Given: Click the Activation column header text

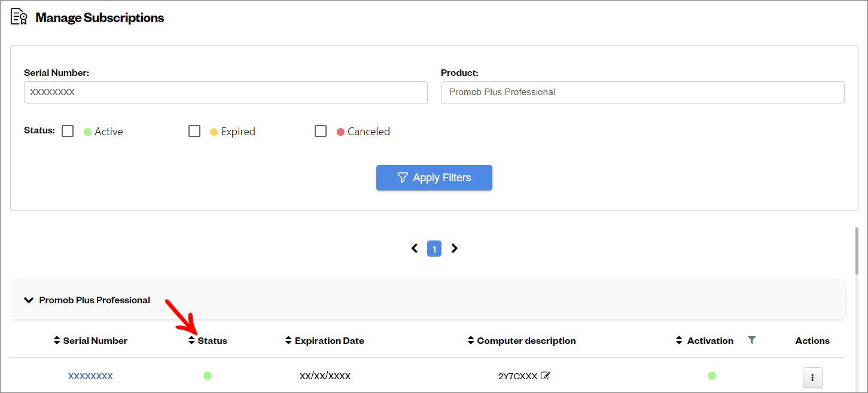Looking at the screenshot, I should (x=710, y=340).
